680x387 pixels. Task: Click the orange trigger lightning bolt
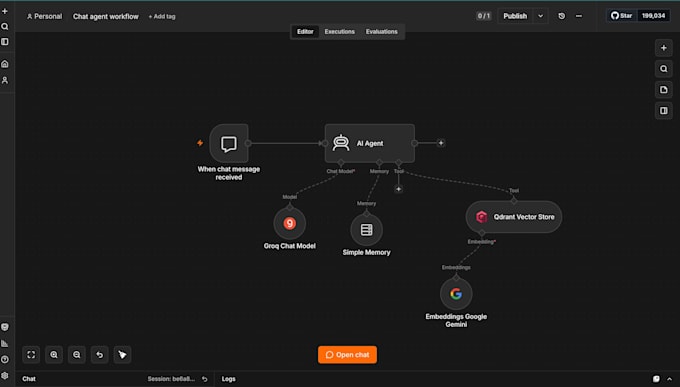coord(200,143)
